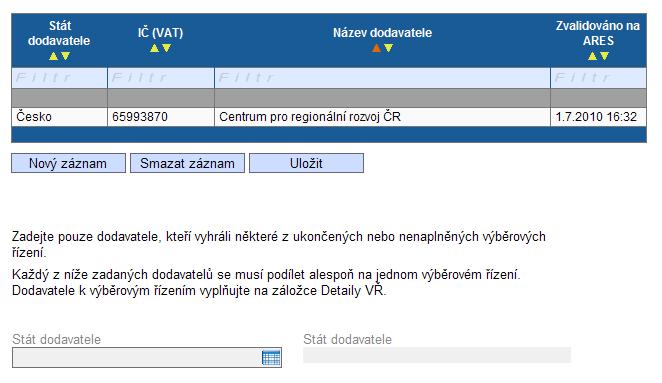
Task: Click the IČ (VAT) filter field
Action: point(161,78)
